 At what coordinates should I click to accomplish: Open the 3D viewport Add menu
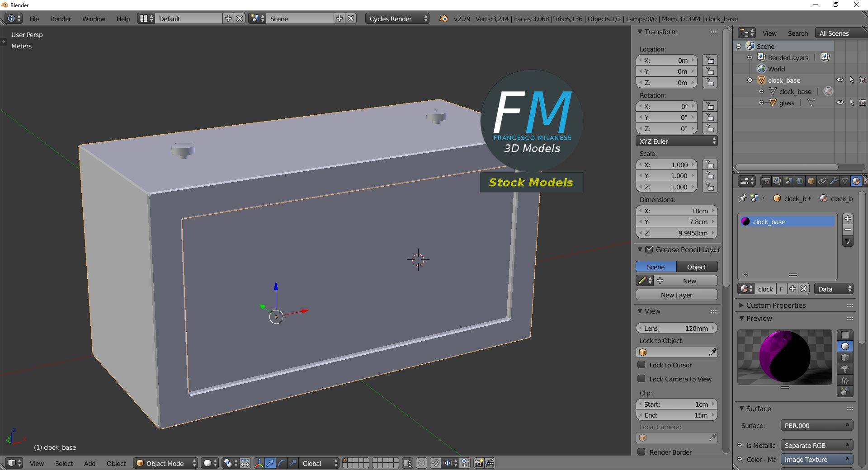click(x=90, y=463)
